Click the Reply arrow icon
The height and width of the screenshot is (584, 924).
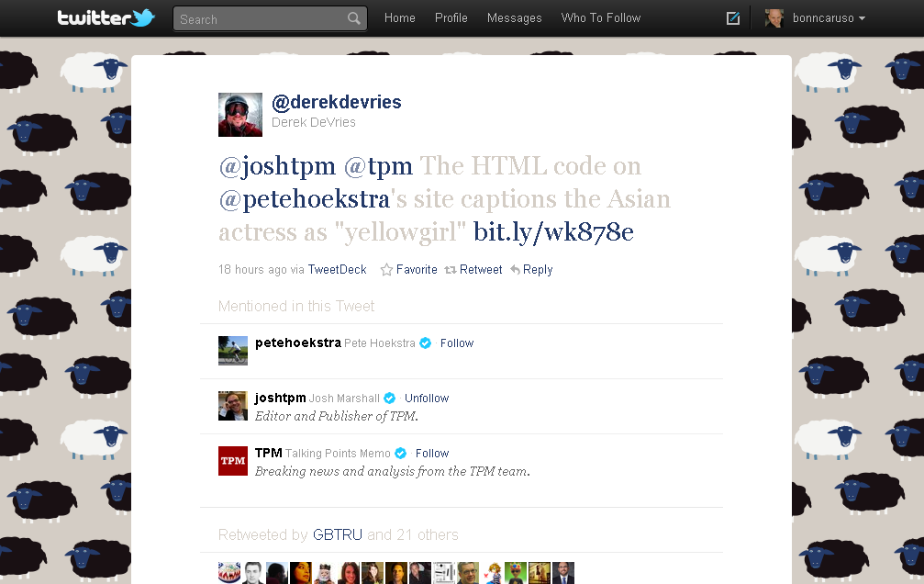(516, 270)
